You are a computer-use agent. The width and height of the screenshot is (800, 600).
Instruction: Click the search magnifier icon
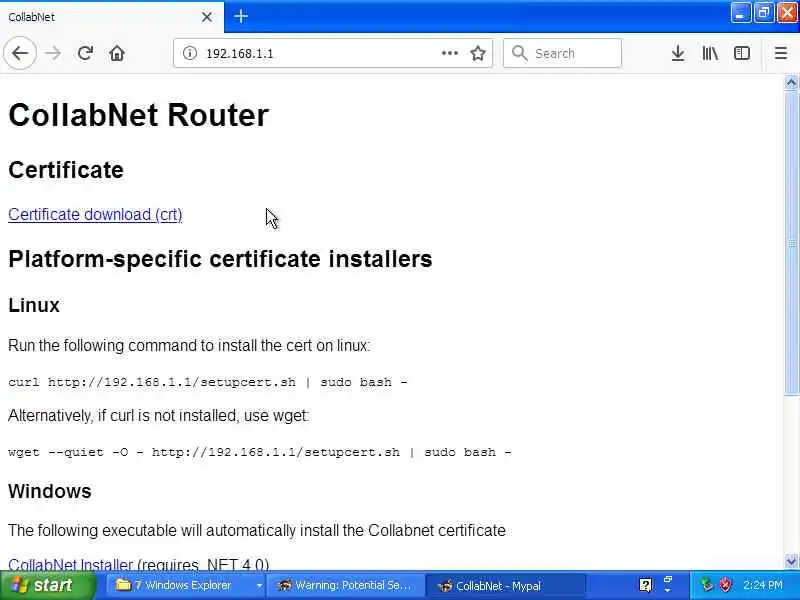click(x=519, y=53)
